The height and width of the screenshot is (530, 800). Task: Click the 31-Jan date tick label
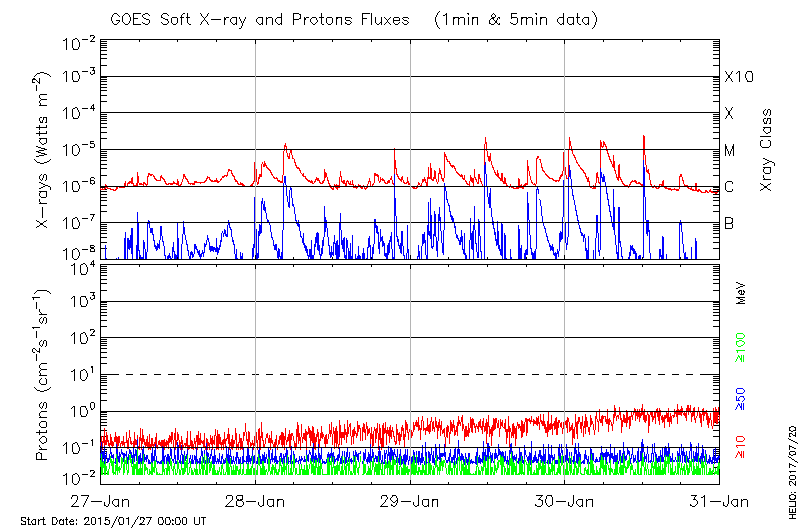click(x=719, y=500)
